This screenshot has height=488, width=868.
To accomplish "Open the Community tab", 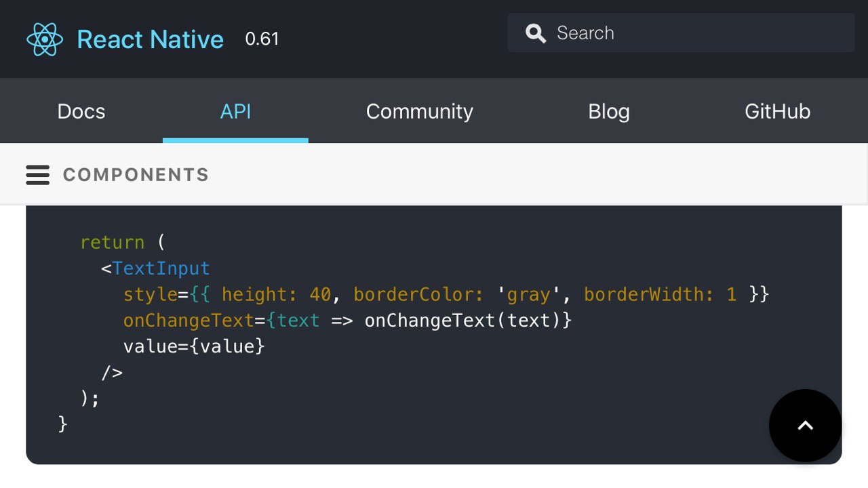I will click(x=420, y=111).
